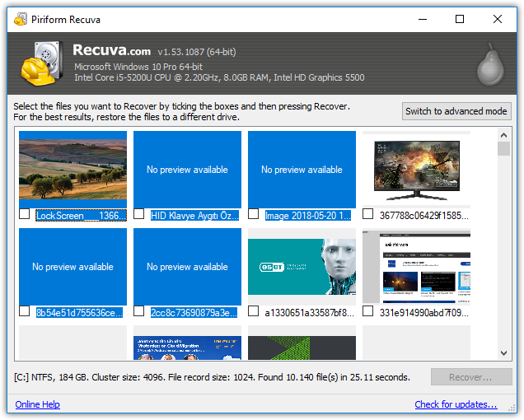Select the website screenshot thumbnail 331e914990abd7f09
524x420 pixels.
pos(416,267)
